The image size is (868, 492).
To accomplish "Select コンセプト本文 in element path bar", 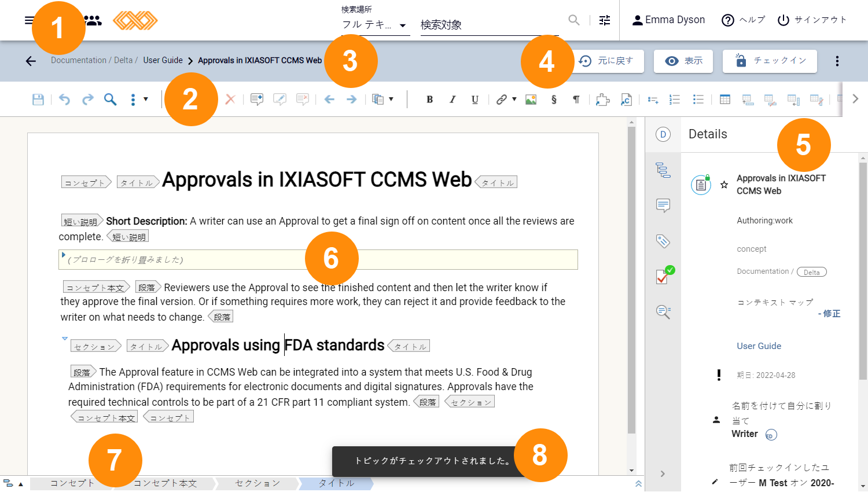I will (165, 483).
